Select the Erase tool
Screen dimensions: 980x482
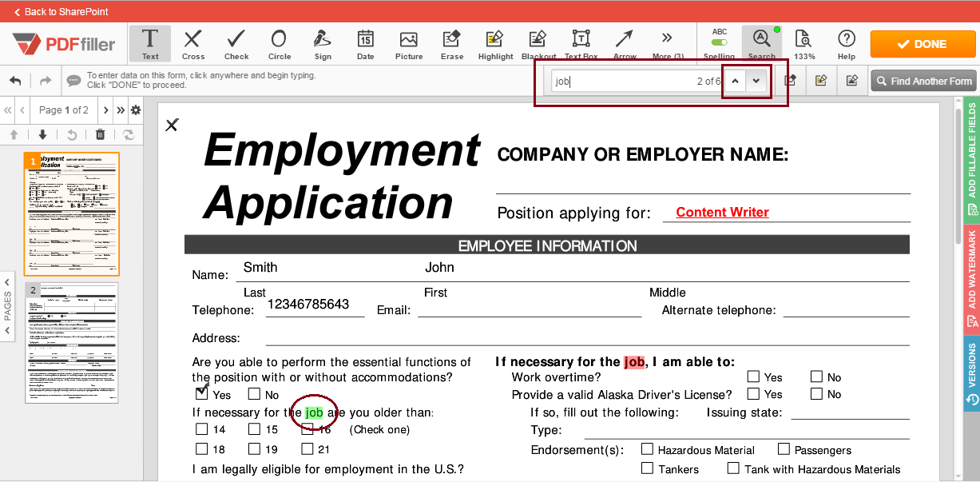[x=452, y=44]
